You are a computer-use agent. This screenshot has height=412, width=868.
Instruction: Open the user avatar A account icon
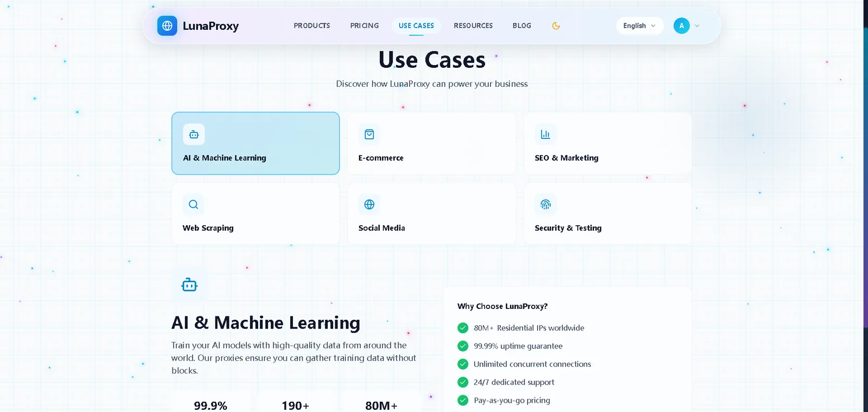pos(681,26)
